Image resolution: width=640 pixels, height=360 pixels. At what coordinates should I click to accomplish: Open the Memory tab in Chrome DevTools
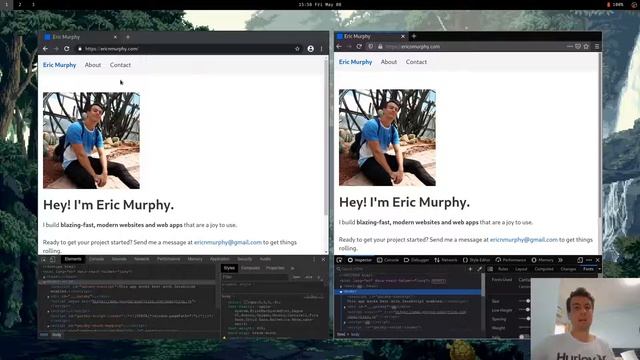(x=195, y=259)
